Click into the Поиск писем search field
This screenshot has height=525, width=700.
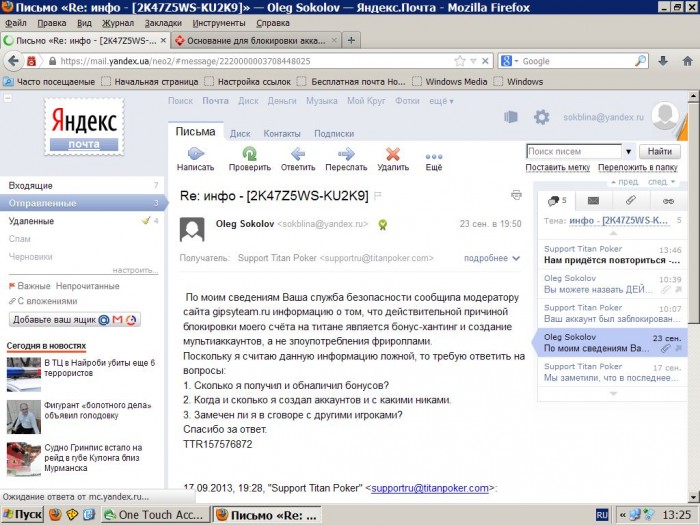pyautogui.click(x=570, y=151)
